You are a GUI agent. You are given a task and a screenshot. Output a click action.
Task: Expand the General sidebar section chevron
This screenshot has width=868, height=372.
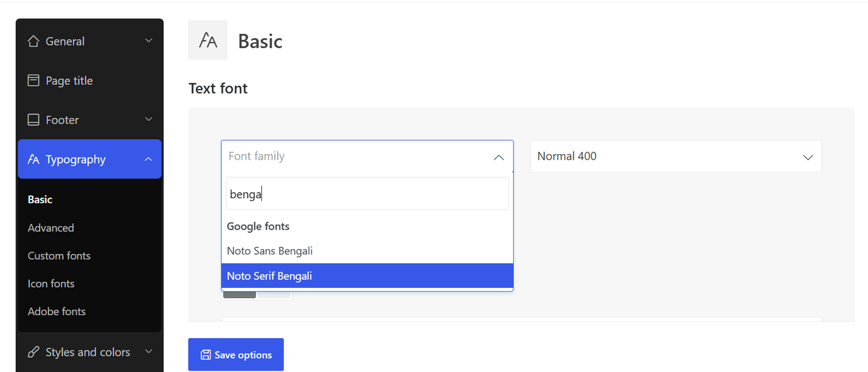point(149,41)
